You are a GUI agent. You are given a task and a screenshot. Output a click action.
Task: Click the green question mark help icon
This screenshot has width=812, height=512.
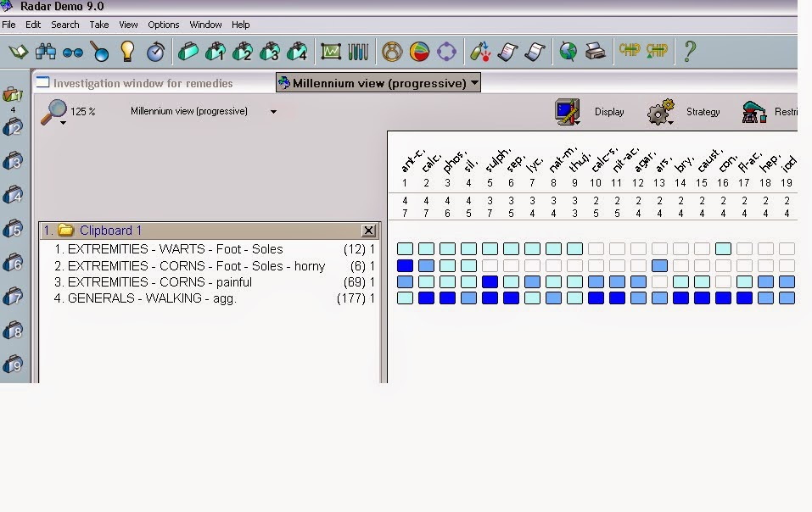coord(689,52)
